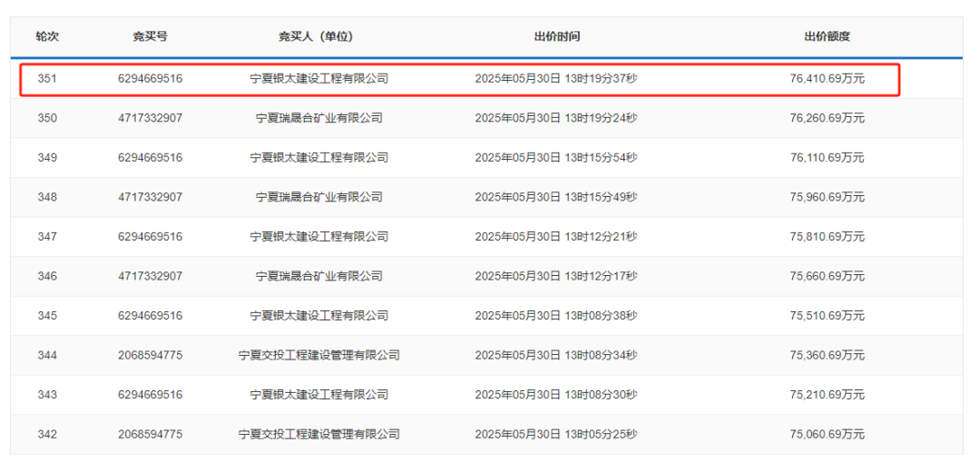Click round number 348 cell
980x462 pixels.
click(47, 197)
